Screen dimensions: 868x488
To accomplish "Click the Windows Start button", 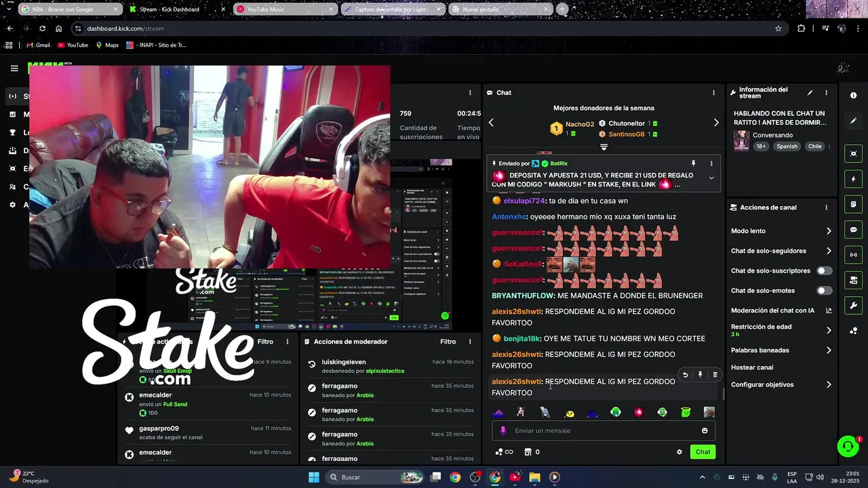I will pos(314,477).
